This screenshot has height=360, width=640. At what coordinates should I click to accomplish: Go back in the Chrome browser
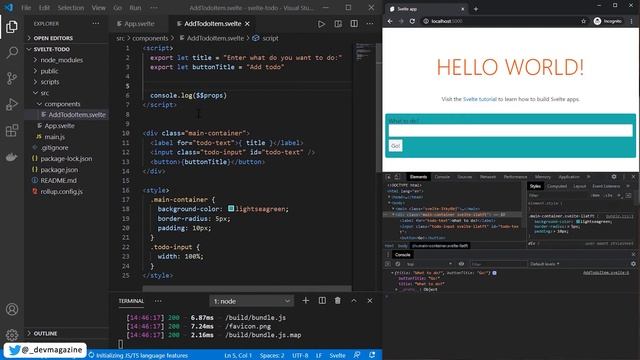390,21
